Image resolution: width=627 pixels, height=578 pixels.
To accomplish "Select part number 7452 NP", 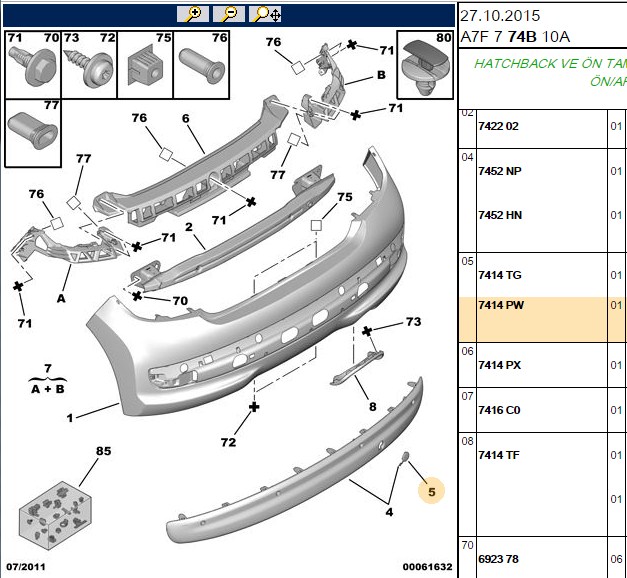I will click(500, 171).
